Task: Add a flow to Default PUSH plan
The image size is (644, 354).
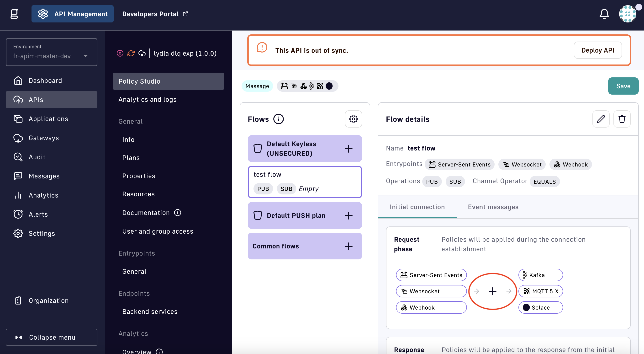Action: [x=348, y=216]
